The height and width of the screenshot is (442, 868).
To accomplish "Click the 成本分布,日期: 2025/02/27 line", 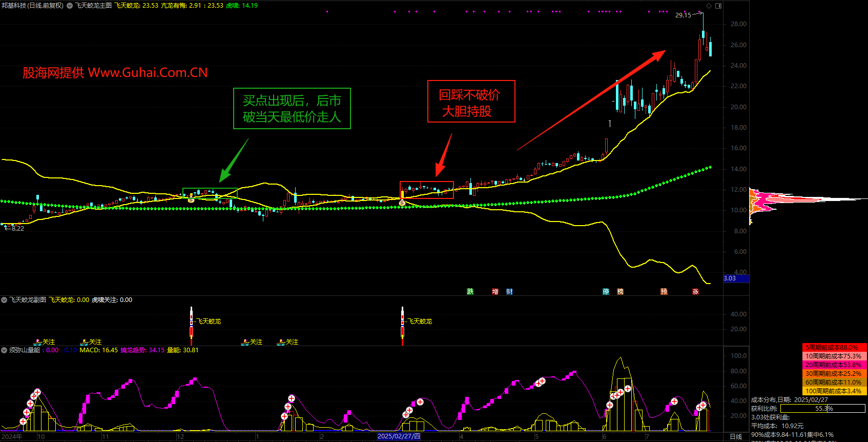I will [x=790, y=400].
